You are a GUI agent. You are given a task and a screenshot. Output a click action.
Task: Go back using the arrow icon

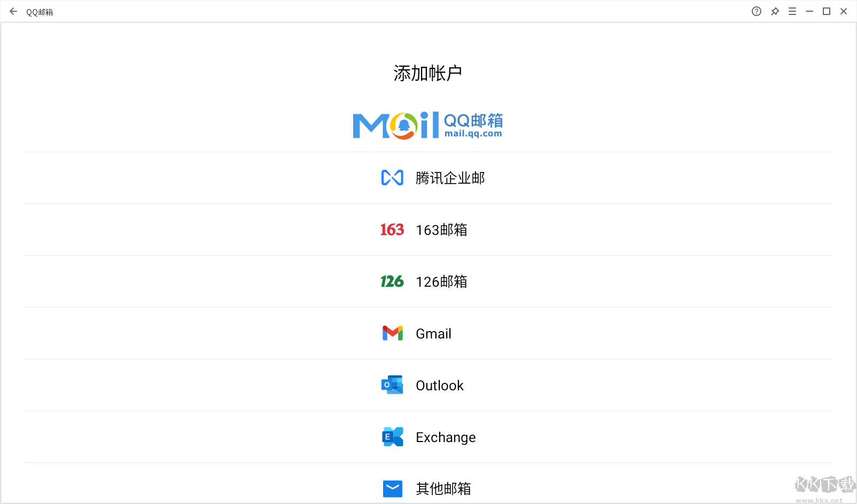(x=13, y=11)
